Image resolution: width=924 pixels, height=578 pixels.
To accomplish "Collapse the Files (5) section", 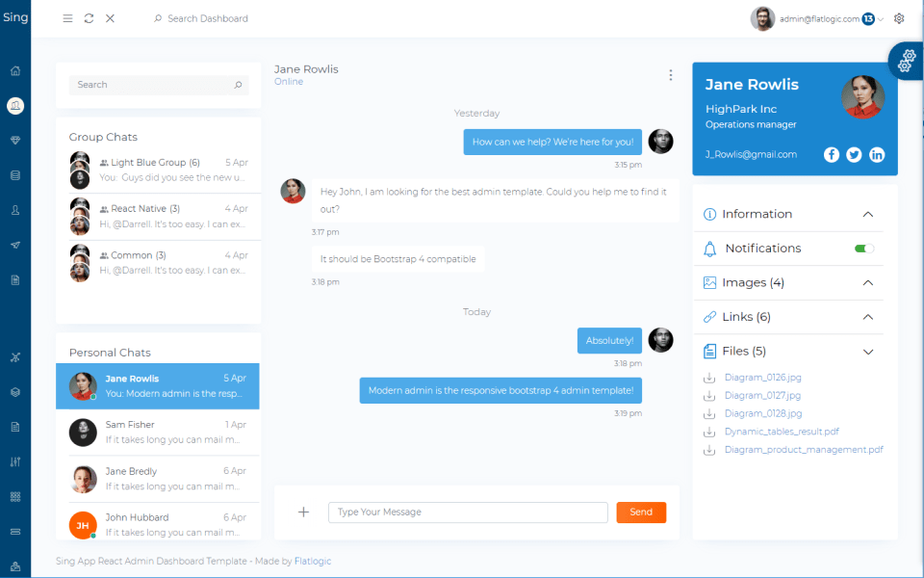I will (869, 351).
